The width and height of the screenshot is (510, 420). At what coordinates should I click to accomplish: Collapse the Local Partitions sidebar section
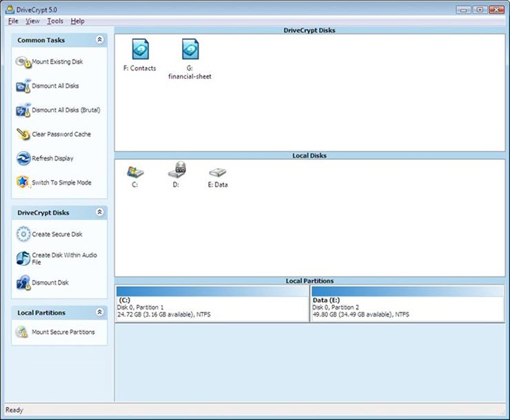tap(99, 312)
